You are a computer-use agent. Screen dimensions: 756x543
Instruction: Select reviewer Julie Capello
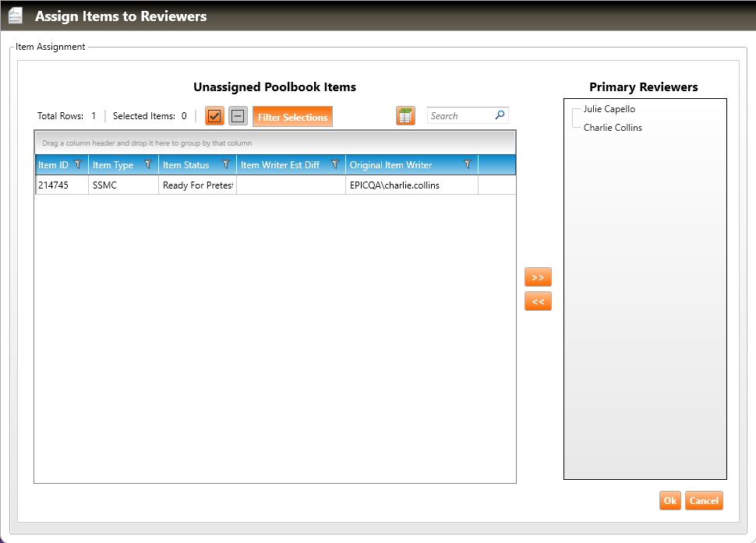(x=609, y=109)
